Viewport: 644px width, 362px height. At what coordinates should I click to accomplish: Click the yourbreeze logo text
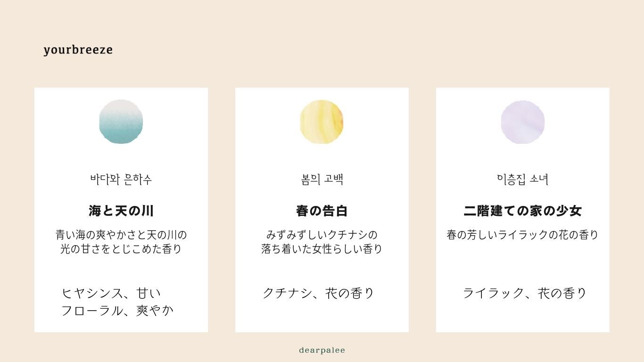[x=78, y=50]
